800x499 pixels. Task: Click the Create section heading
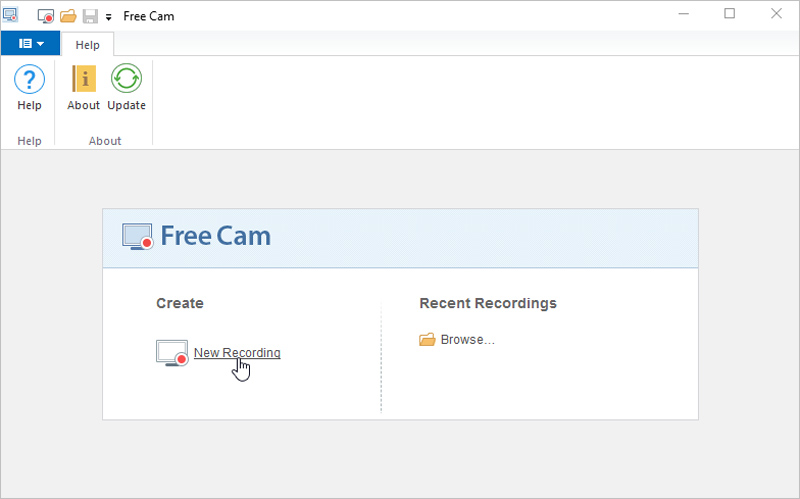point(180,303)
